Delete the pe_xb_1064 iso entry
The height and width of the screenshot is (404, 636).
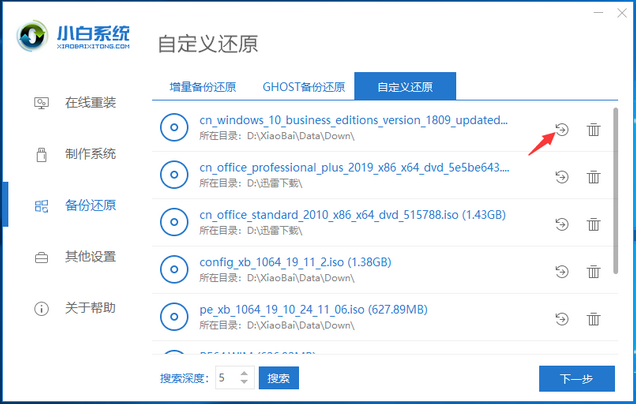tap(593, 319)
